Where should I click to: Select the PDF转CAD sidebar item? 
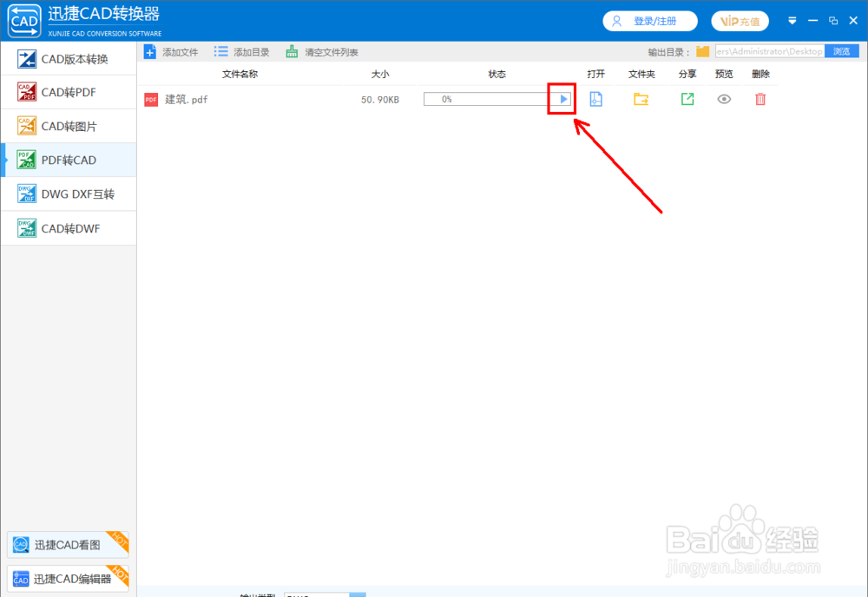point(69,160)
